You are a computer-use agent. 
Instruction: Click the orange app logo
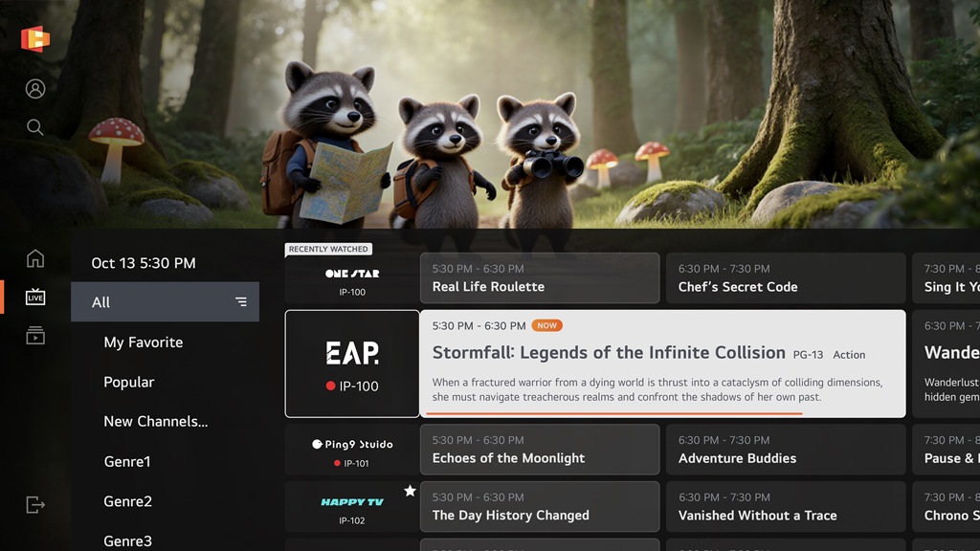[35, 38]
